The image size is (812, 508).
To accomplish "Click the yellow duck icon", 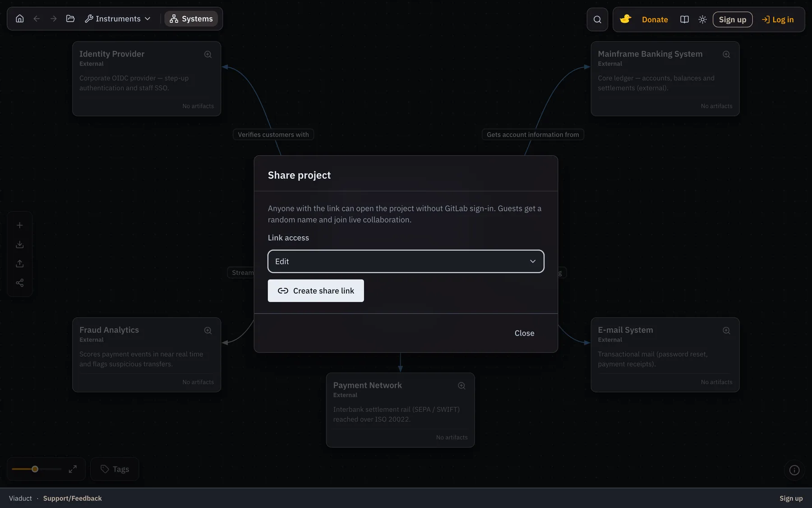I will [625, 19].
